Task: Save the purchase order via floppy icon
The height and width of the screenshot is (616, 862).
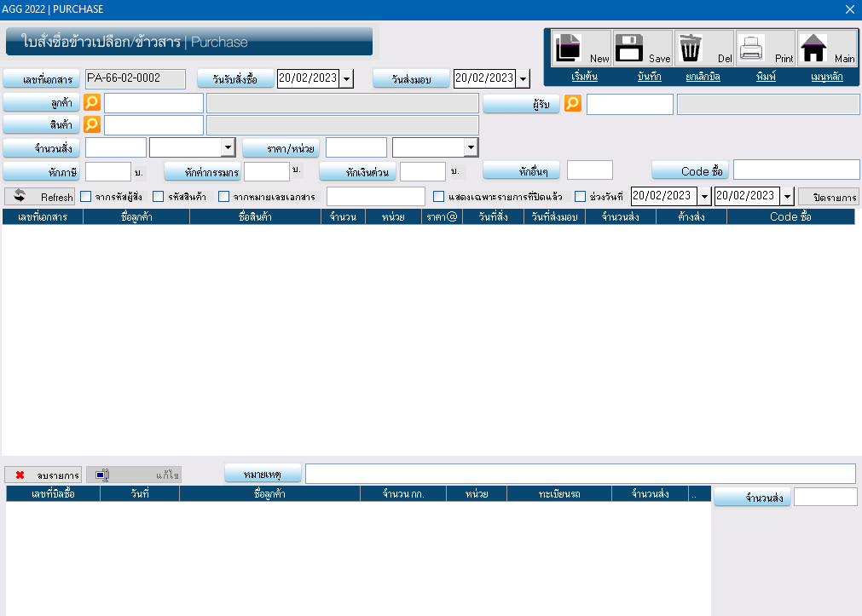Action: (x=643, y=49)
